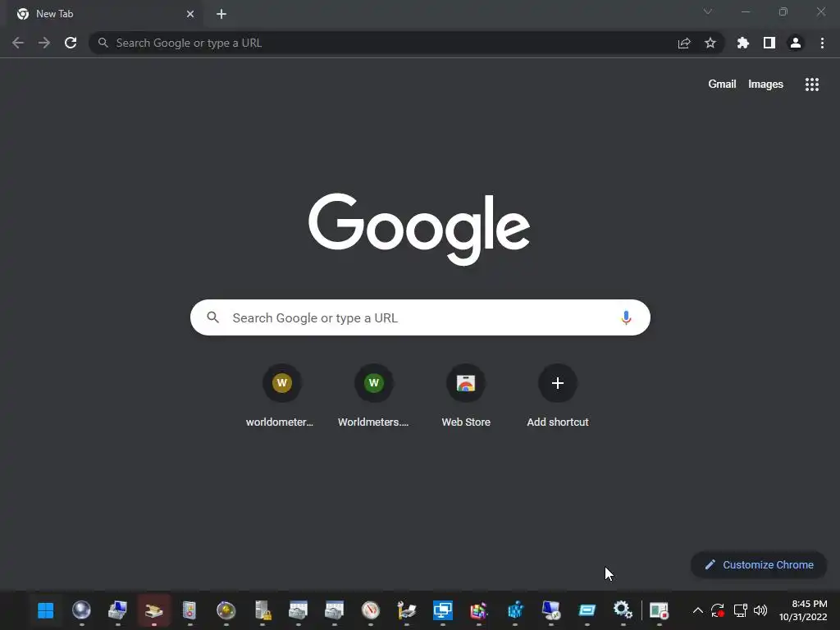Open the server with padlock taskbar icon
This screenshot has width=840, height=630.
262,610
